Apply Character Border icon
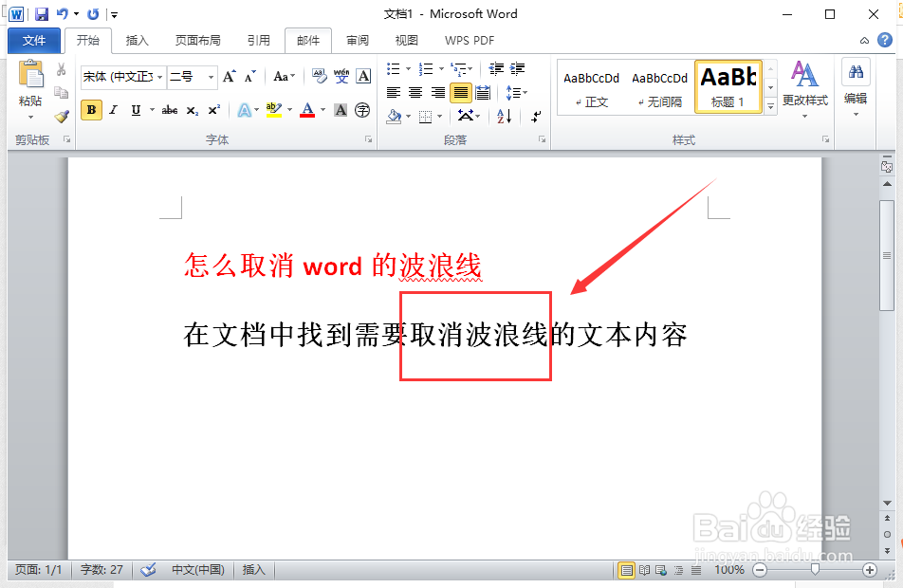The height and width of the screenshot is (588, 903). click(363, 76)
